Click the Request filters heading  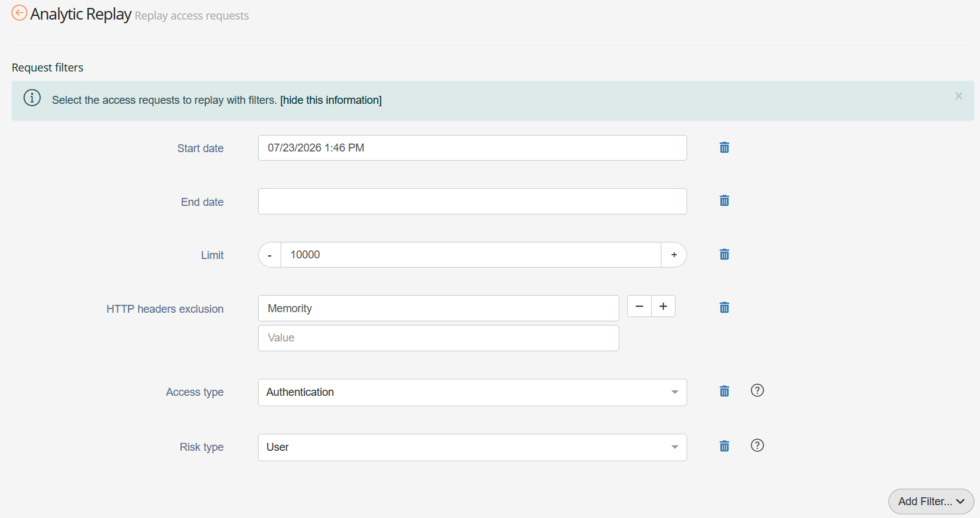click(x=48, y=68)
